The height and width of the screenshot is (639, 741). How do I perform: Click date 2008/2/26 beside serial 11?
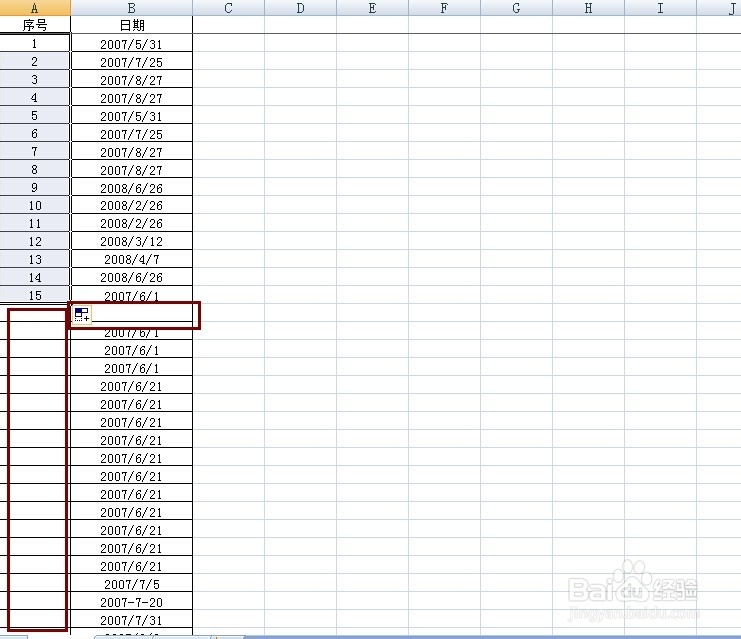pyautogui.click(x=132, y=223)
